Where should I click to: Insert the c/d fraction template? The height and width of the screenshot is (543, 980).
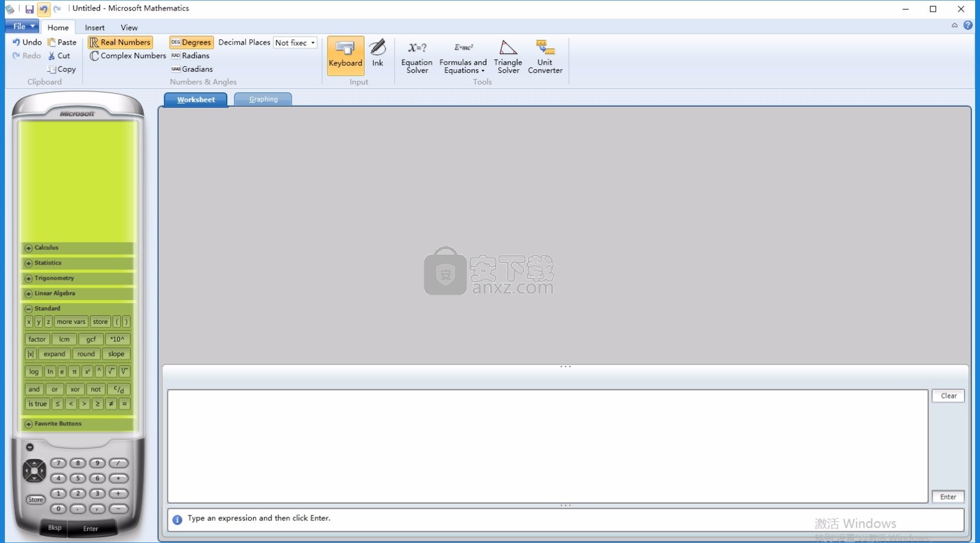[x=119, y=389]
